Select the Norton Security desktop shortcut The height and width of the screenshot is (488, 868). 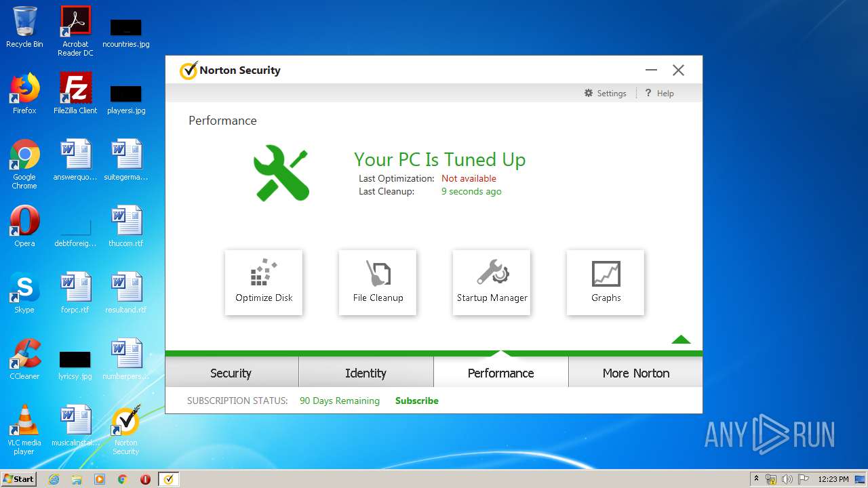pos(126,430)
